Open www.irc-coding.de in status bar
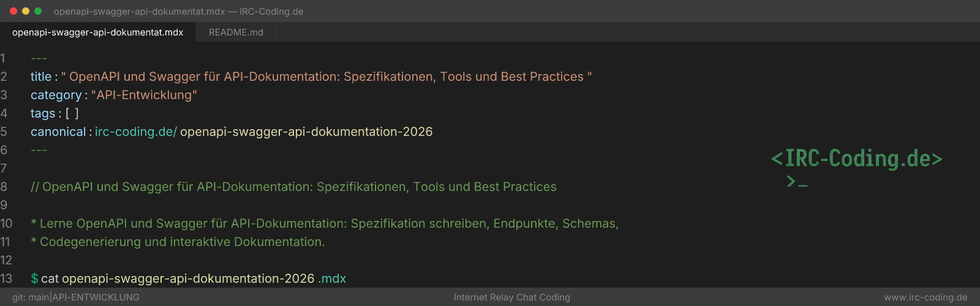980x306 pixels. pyautogui.click(x=925, y=297)
